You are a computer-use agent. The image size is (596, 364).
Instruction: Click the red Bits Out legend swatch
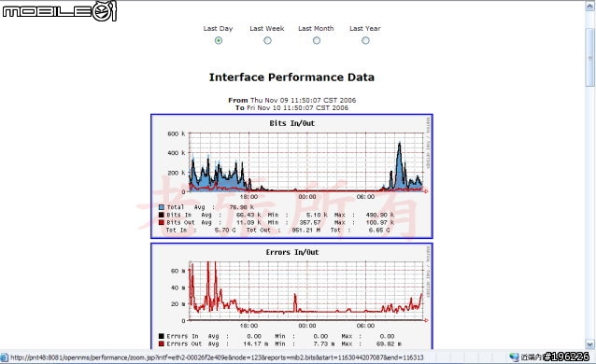(x=162, y=223)
